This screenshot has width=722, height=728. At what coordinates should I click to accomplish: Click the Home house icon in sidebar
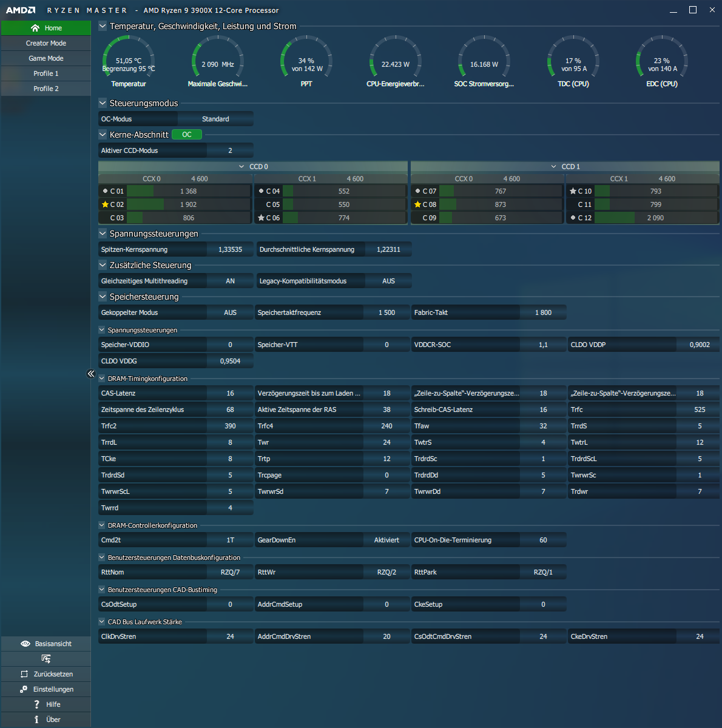pyautogui.click(x=35, y=28)
